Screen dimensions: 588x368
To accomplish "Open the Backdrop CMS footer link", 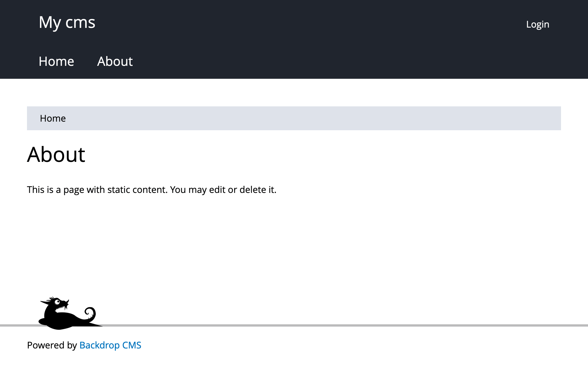I will [x=110, y=345].
